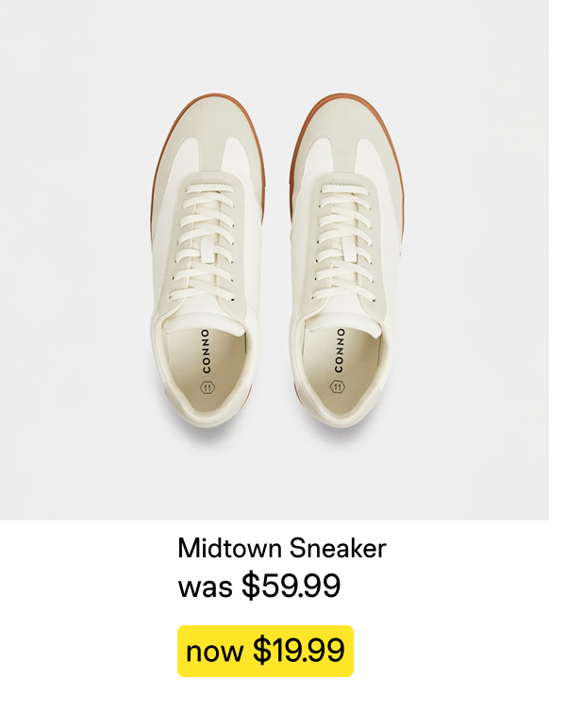566x728 pixels.
Task: Click the Midtown Sneaker product title
Action: tap(282, 548)
